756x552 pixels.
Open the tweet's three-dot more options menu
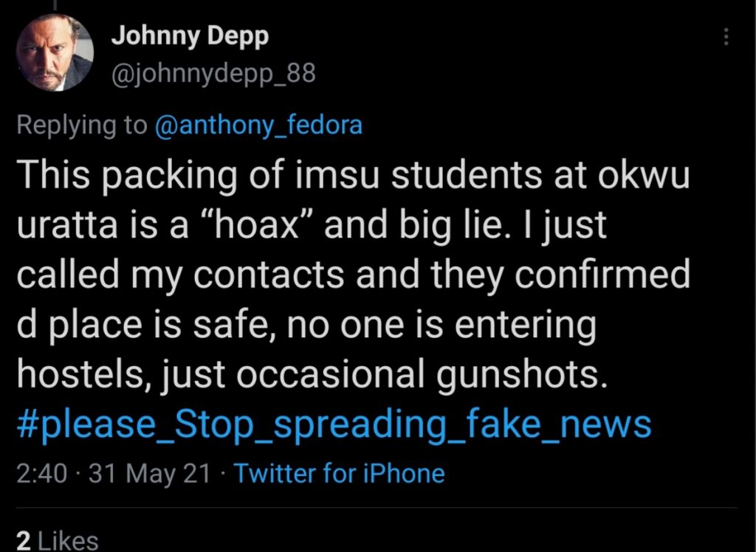[x=726, y=37]
